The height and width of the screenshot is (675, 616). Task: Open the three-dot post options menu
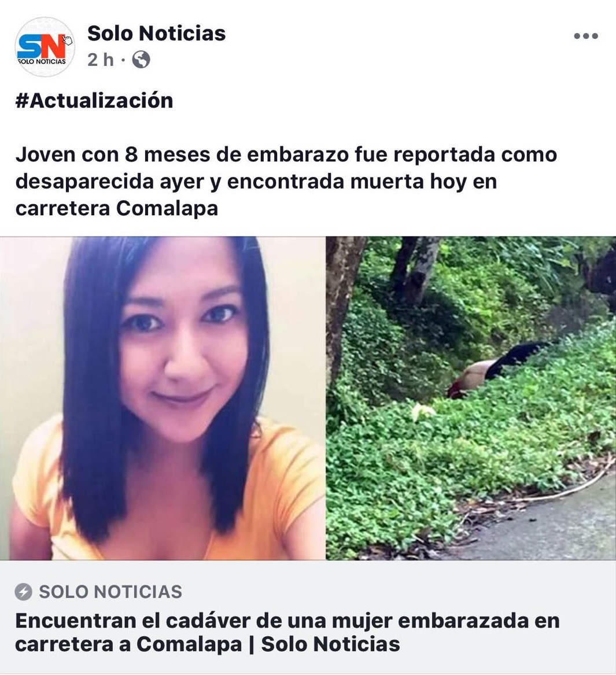(x=586, y=36)
